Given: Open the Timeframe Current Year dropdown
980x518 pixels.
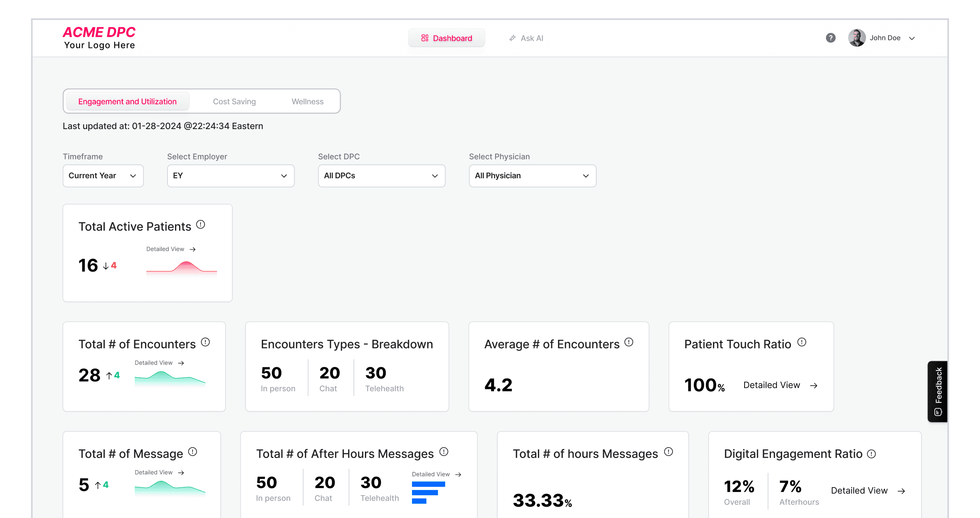Looking at the screenshot, I should [103, 176].
